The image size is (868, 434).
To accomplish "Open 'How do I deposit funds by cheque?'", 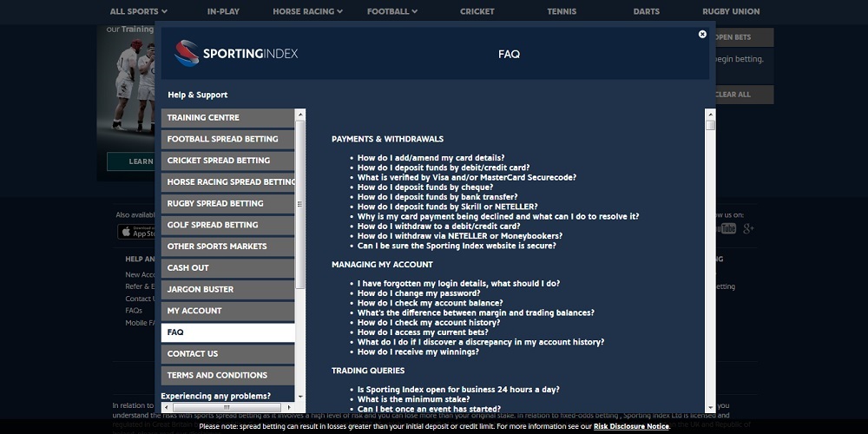I will pyautogui.click(x=425, y=187).
